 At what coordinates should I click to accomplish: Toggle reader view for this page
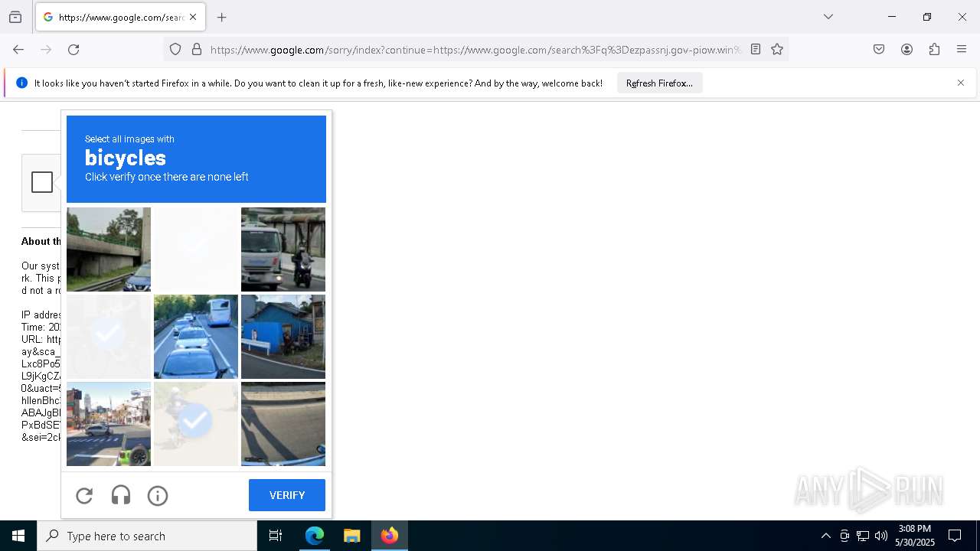pyautogui.click(x=756, y=50)
